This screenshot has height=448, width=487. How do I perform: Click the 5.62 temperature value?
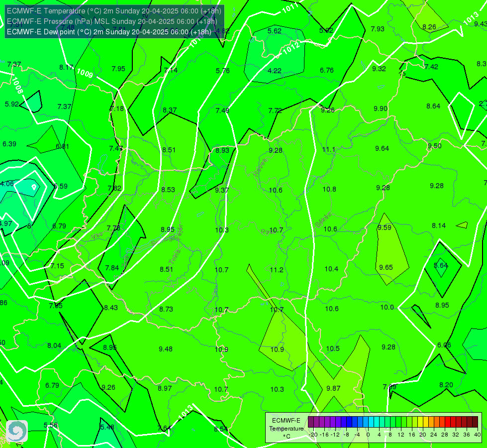pyautogui.click(x=275, y=31)
